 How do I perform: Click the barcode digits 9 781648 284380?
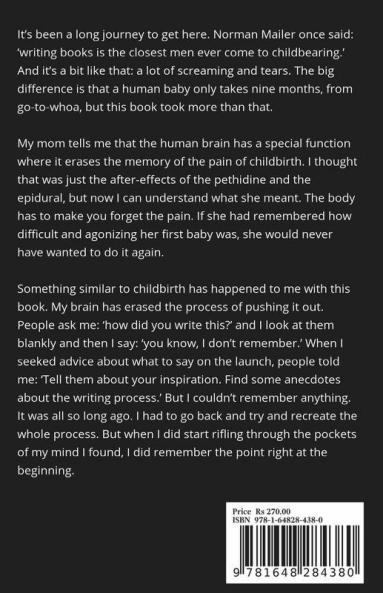[293, 572]
